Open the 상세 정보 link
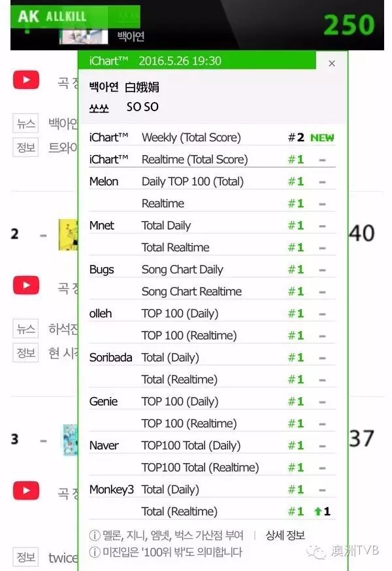The image size is (392, 571). click(285, 535)
